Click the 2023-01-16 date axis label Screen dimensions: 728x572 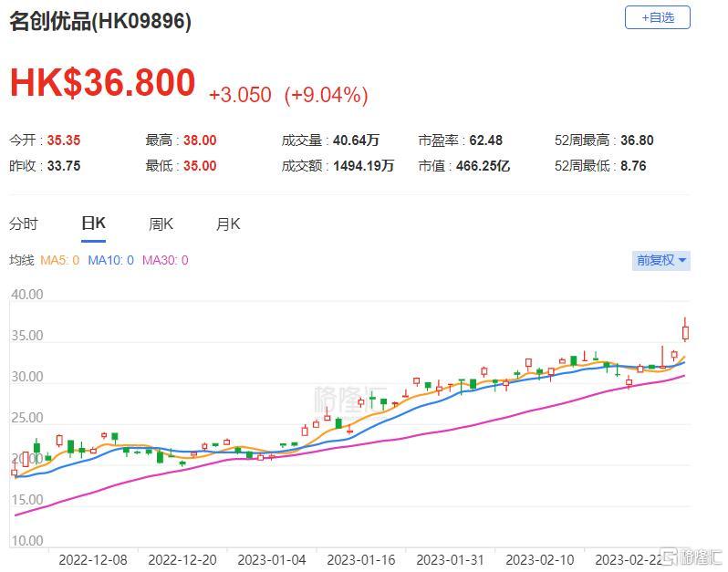click(360, 560)
